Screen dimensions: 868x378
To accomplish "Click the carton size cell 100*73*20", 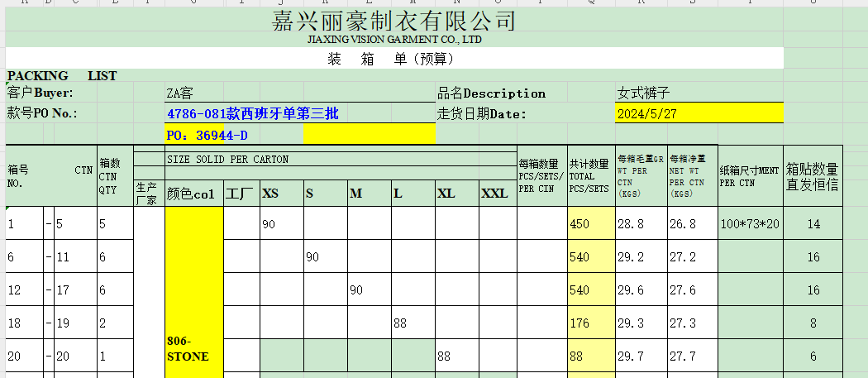I will coord(750,224).
